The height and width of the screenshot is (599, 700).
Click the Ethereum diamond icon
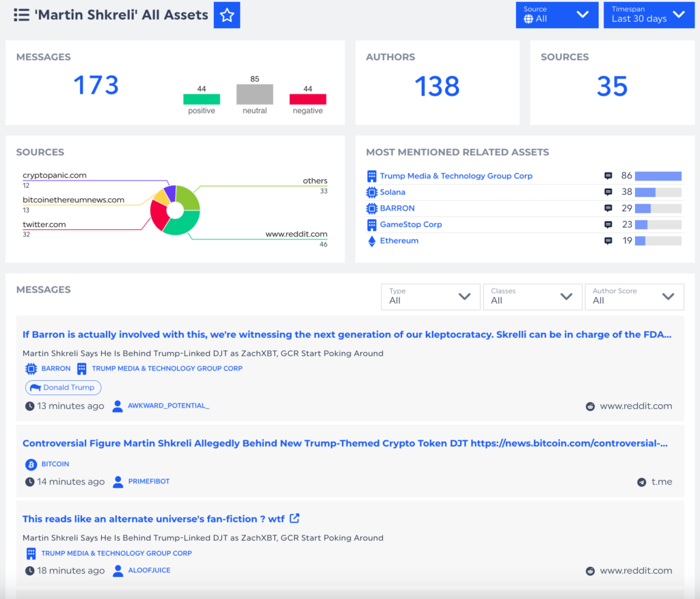[372, 241]
